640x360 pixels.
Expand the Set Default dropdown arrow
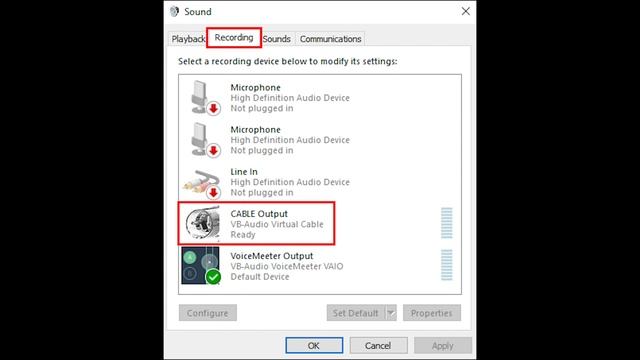click(x=391, y=313)
